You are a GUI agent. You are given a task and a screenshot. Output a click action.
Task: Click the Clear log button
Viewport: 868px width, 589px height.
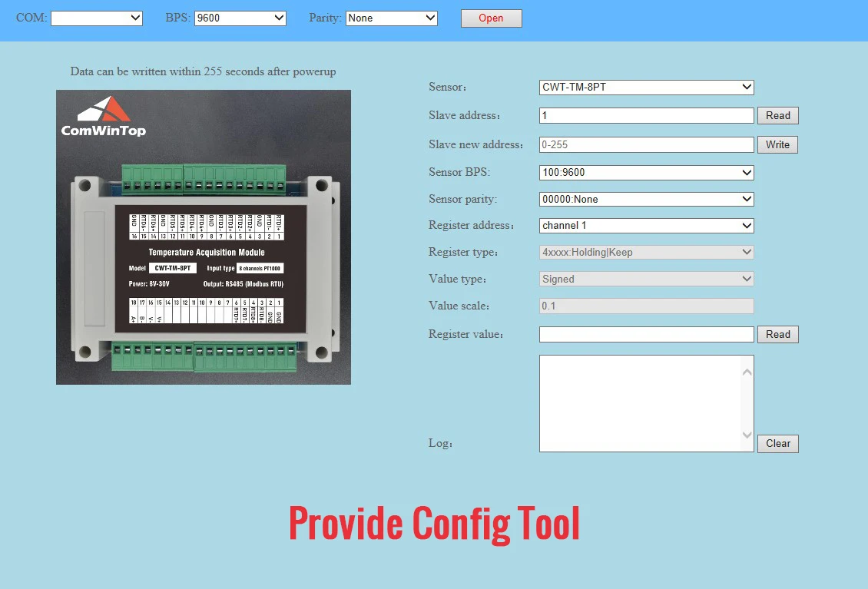click(778, 443)
